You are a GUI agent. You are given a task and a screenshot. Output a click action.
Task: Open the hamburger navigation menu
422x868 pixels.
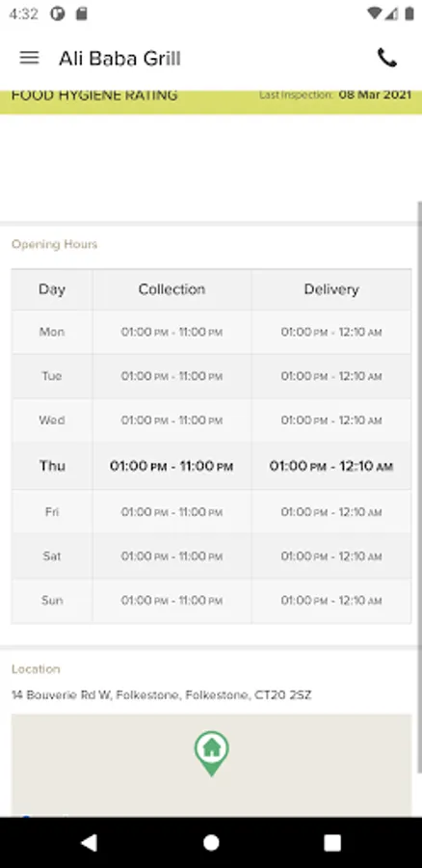click(29, 58)
